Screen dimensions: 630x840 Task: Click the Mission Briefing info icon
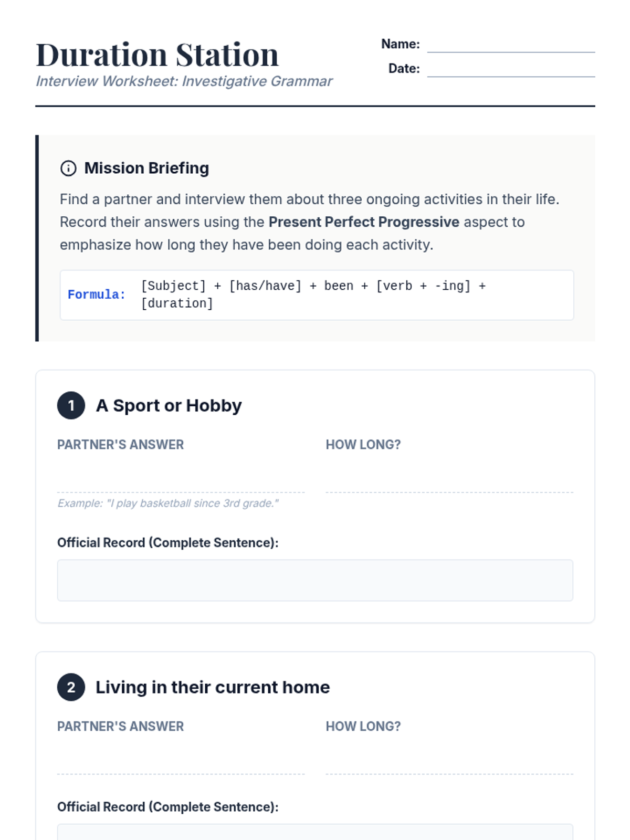tap(68, 168)
